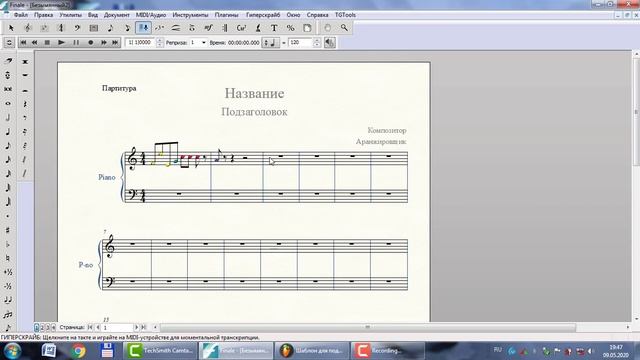Open the Файл menu
Viewport: 640px width, 360px height.
pyautogui.click(x=21, y=15)
